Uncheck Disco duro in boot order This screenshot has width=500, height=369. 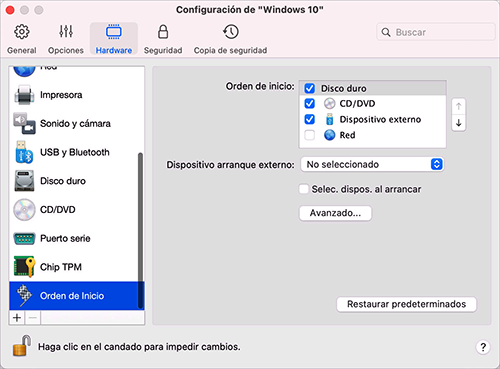tap(310, 88)
